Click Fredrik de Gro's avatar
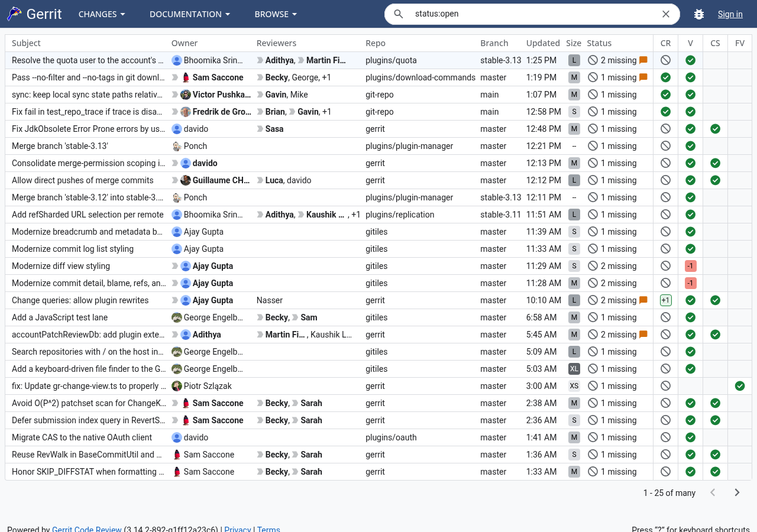This screenshot has height=532, width=757. tap(186, 112)
